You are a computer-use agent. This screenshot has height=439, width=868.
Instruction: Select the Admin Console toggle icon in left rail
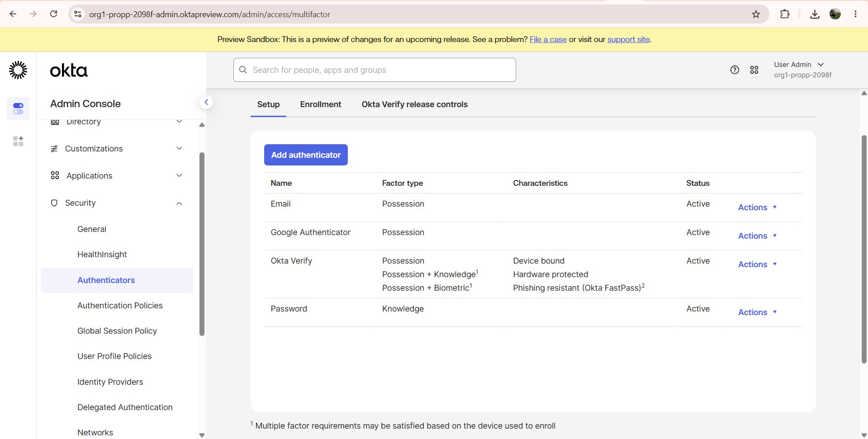click(x=18, y=109)
